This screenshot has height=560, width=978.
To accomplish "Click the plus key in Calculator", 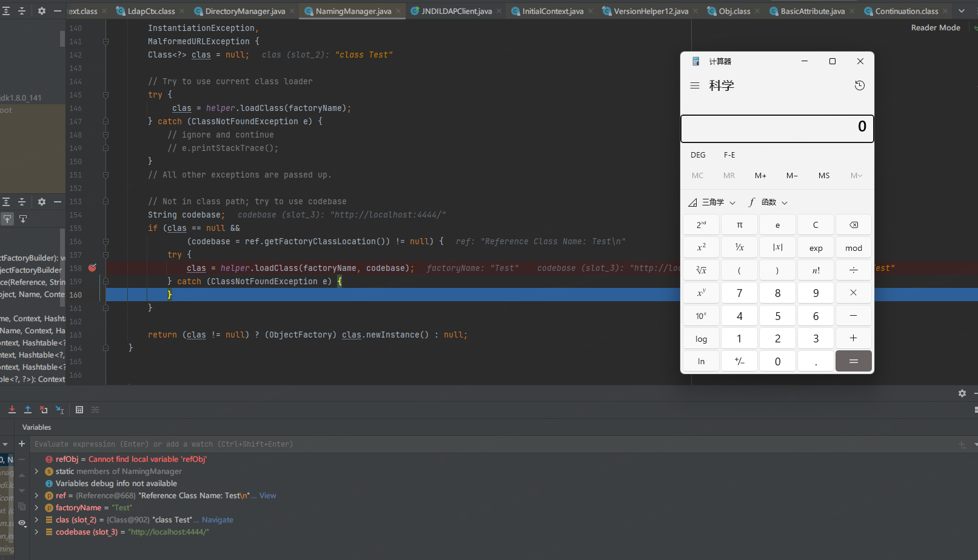I will click(x=854, y=338).
